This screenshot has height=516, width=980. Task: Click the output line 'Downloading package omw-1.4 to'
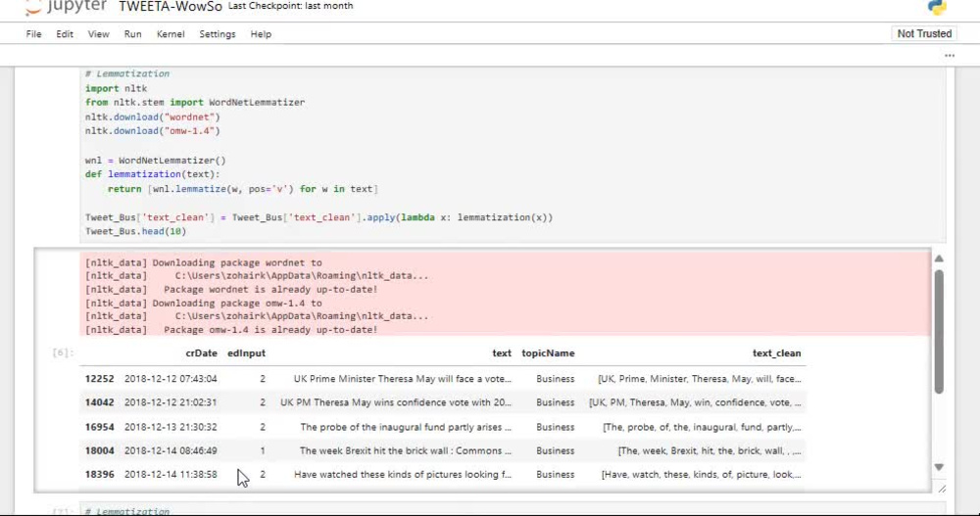(x=237, y=303)
